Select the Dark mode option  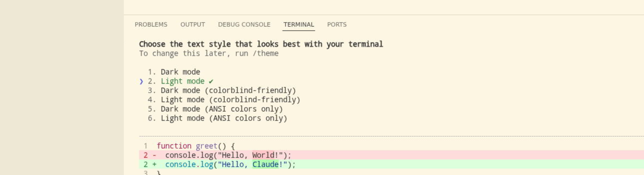click(180, 72)
